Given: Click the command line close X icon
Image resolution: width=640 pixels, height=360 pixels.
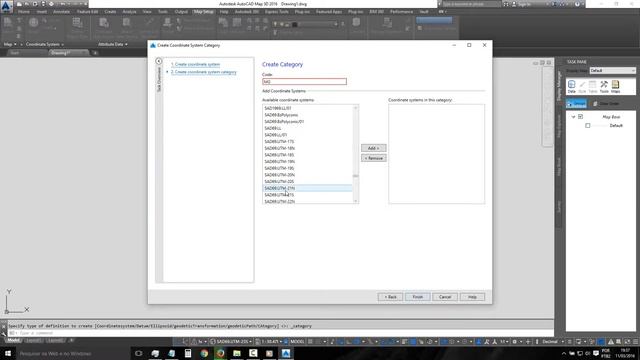Looking at the screenshot, I should click(x=4, y=327).
